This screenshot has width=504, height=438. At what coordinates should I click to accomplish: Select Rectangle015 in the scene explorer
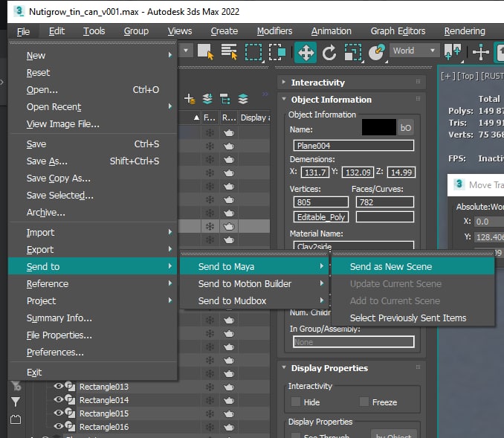104,413
